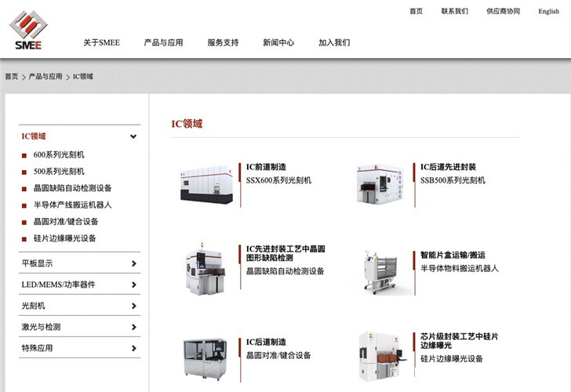This screenshot has width=571, height=392.
Task: Open the 服务支持 menu
Action: click(223, 42)
